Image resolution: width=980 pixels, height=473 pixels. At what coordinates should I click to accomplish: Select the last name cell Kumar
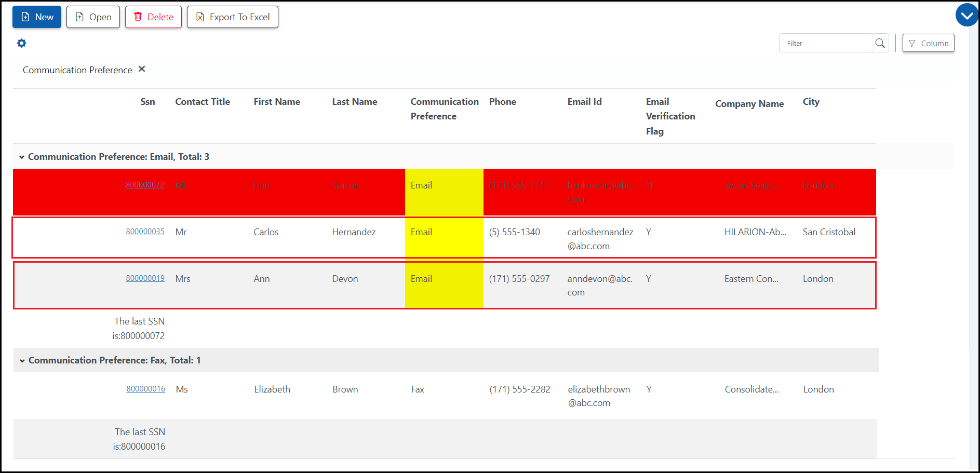[x=345, y=185]
